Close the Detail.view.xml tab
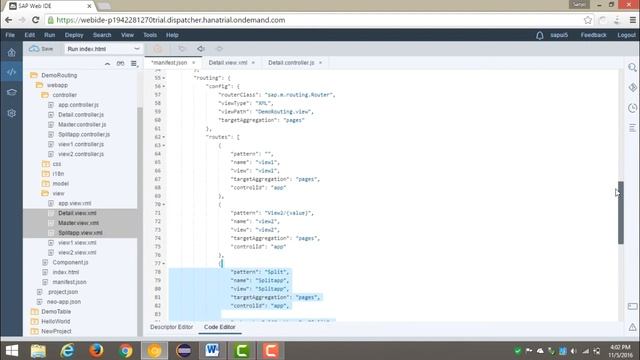Image resolution: width=640 pixels, height=360 pixels. [253, 62]
